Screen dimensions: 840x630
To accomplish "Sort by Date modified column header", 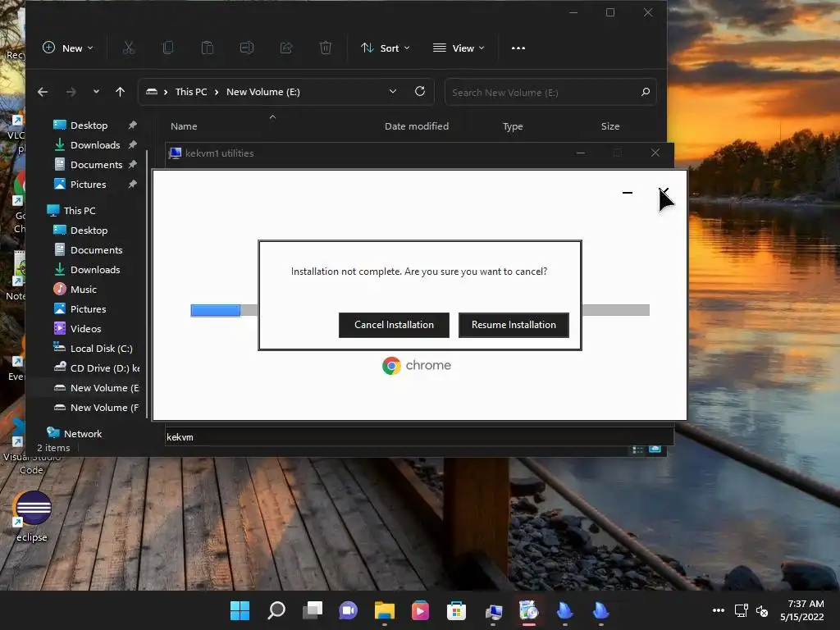I will (417, 126).
